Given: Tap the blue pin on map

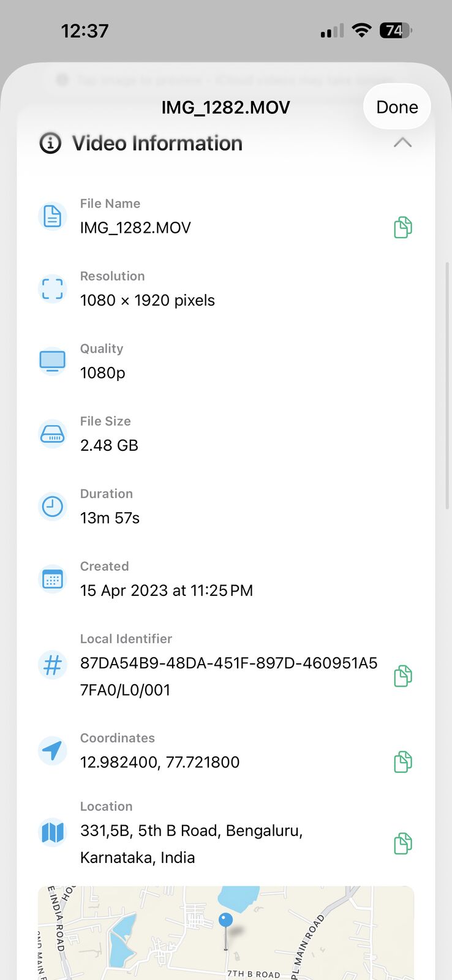Looking at the screenshot, I should click(226, 921).
